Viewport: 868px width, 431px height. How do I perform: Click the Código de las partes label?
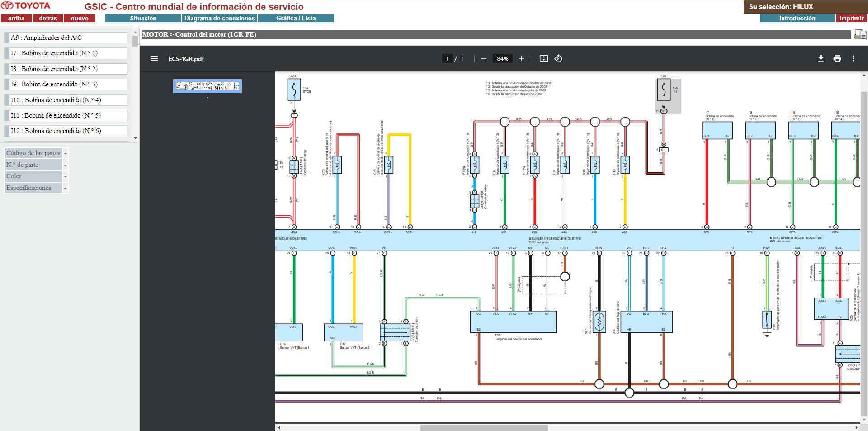pyautogui.click(x=33, y=153)
